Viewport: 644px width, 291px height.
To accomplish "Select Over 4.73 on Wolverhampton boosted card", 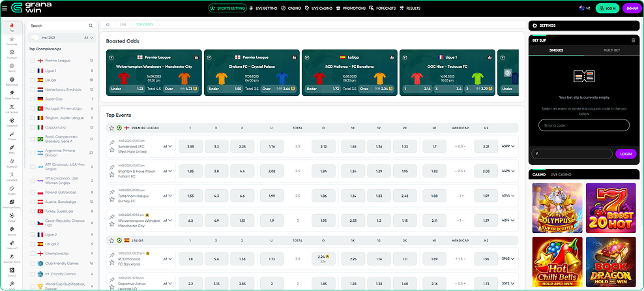I will click(182, 88).
